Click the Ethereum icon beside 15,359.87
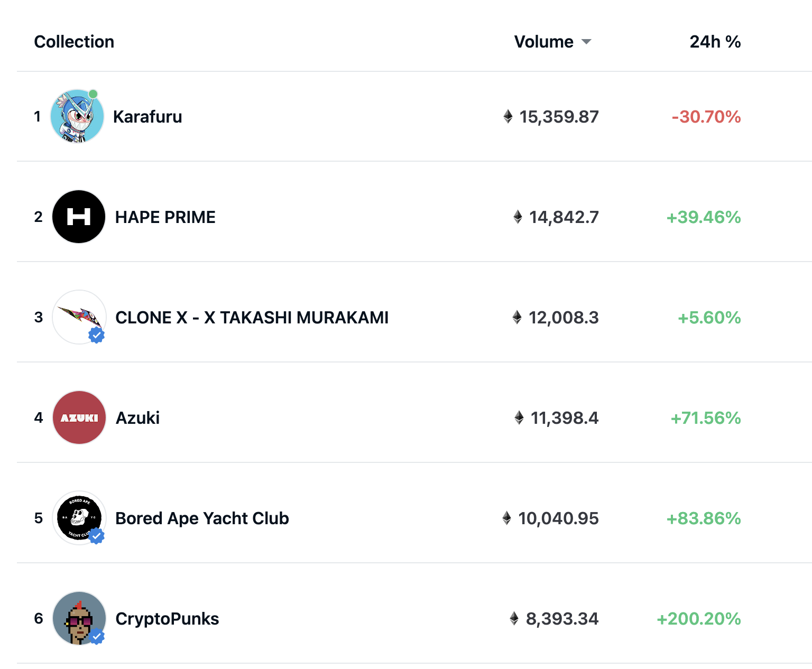 [508, 116]
